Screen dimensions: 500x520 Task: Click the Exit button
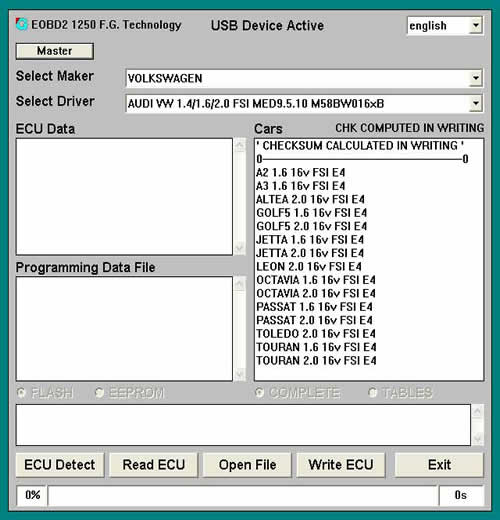[x=439, y=465]
